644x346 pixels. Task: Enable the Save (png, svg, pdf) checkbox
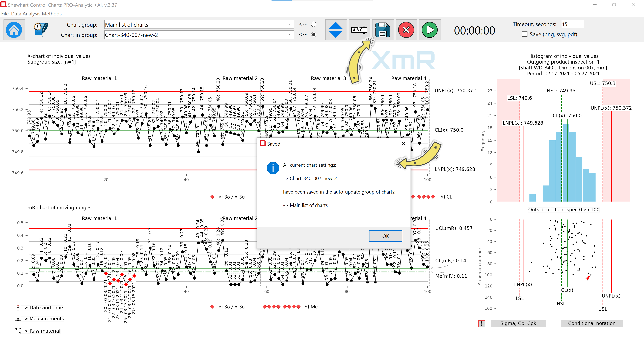tap(524, 34)
